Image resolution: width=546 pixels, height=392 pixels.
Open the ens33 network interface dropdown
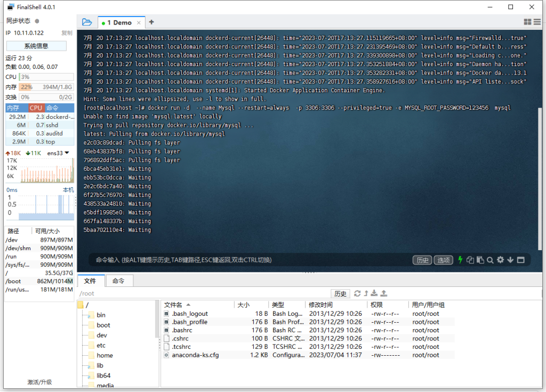tap(58, 153)
